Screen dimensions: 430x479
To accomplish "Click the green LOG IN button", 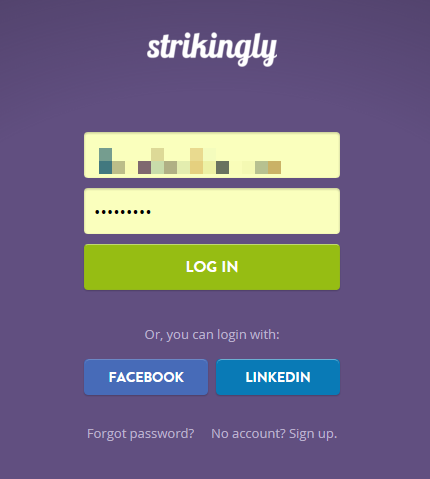I will [212, 267].
